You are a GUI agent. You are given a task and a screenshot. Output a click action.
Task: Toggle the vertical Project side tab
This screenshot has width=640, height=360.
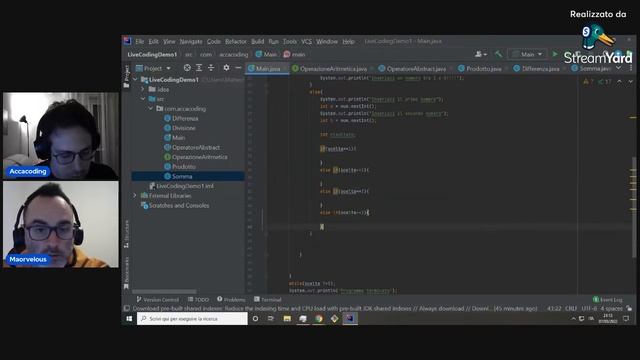pyautogui.click(x=127, y=76)
